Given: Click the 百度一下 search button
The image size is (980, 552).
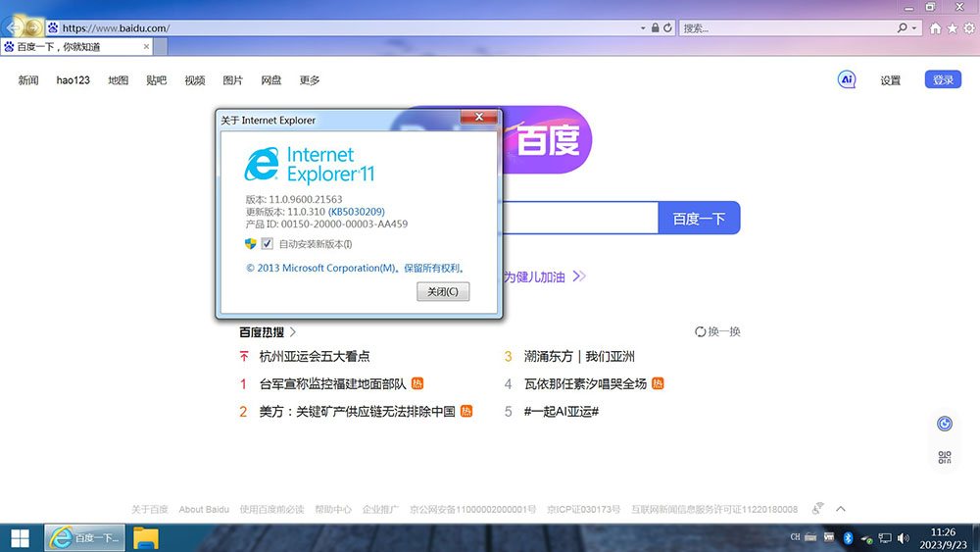Looking at the screenshot, I should point(699,219).
